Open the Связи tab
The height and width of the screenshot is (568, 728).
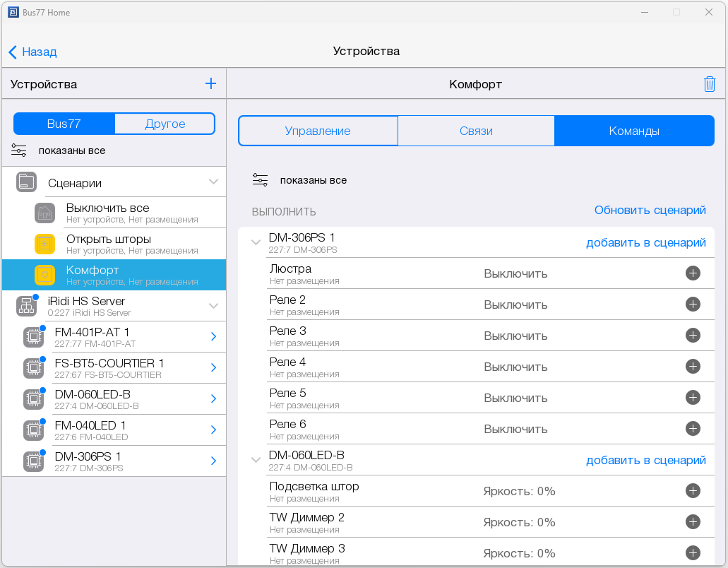[476, 131]
